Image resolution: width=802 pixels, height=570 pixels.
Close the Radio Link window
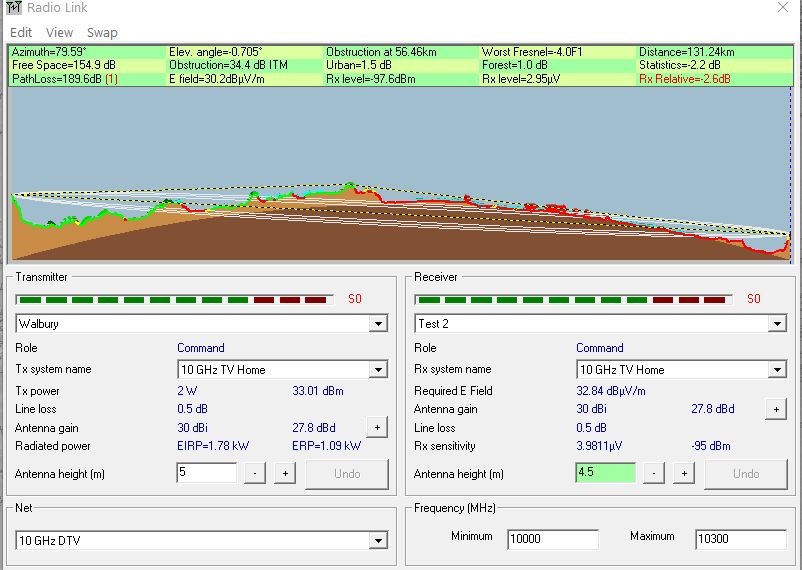[x=781, y=9]
